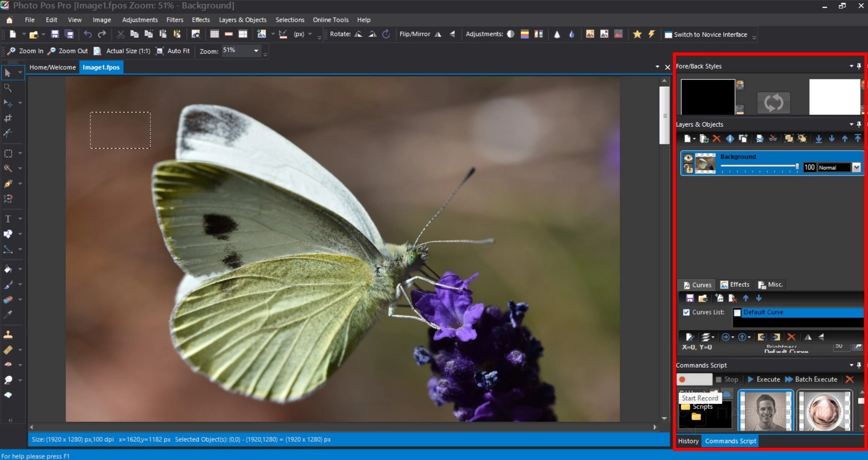The image size is (868, 460).
Task: Open the Normal blend mode dropdown
Action: 856,168
